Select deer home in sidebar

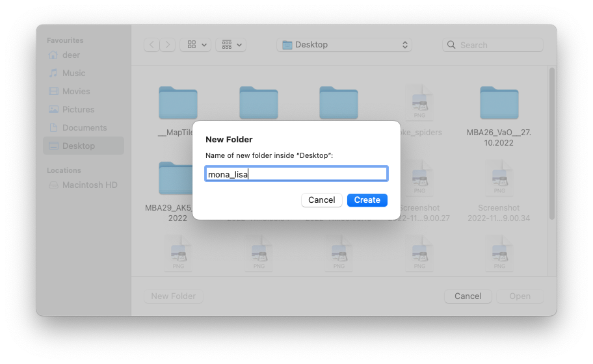(71, 55)
